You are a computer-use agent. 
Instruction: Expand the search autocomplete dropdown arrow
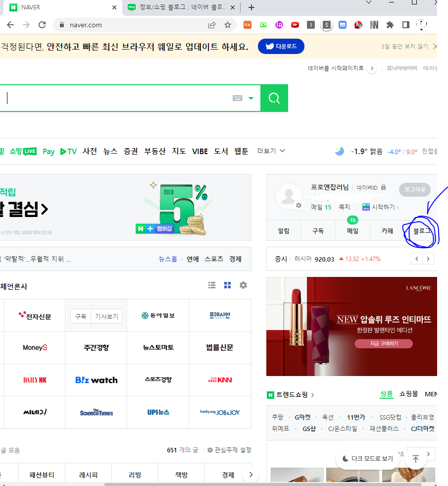251,98
